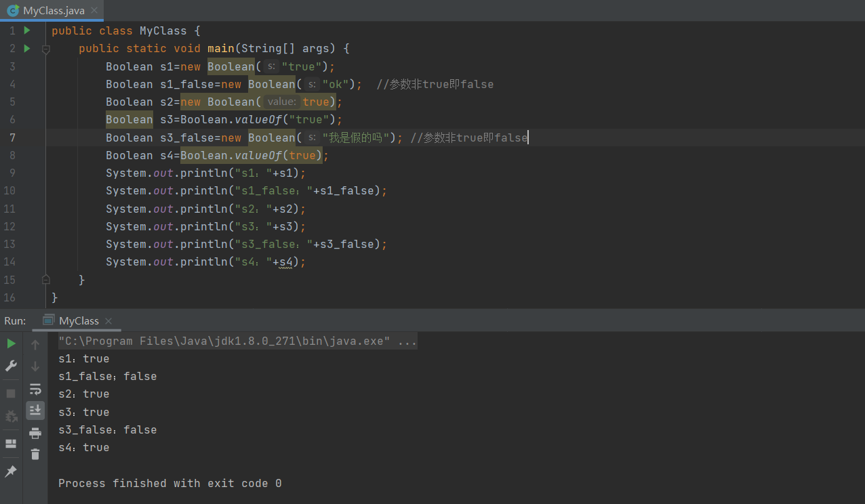Viewport: 865px width, 504px height.
Task: Jump down the stack trace with down arrow
Action: click(35, 366)
